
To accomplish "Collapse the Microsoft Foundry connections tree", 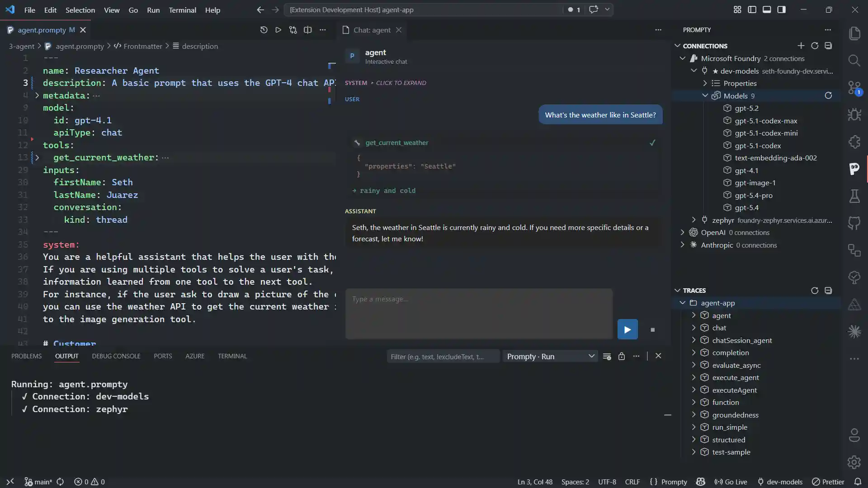I will coord(683,59).
